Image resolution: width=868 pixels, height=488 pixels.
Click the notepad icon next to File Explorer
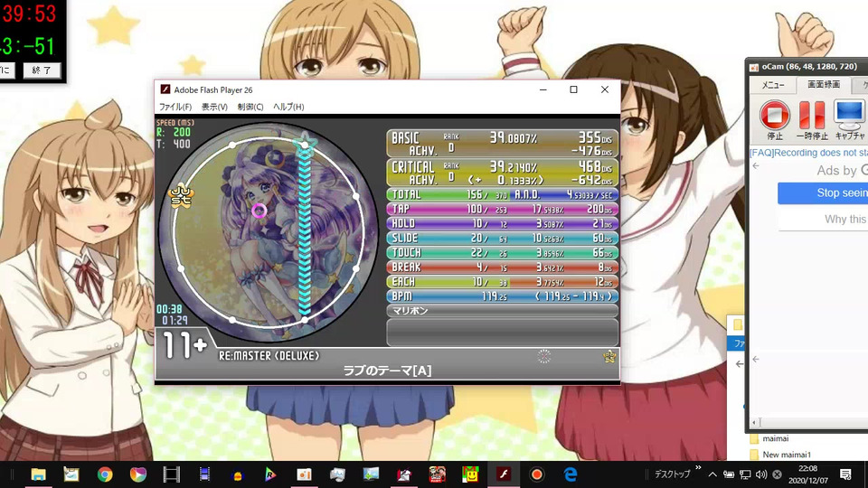coord(71,474)
